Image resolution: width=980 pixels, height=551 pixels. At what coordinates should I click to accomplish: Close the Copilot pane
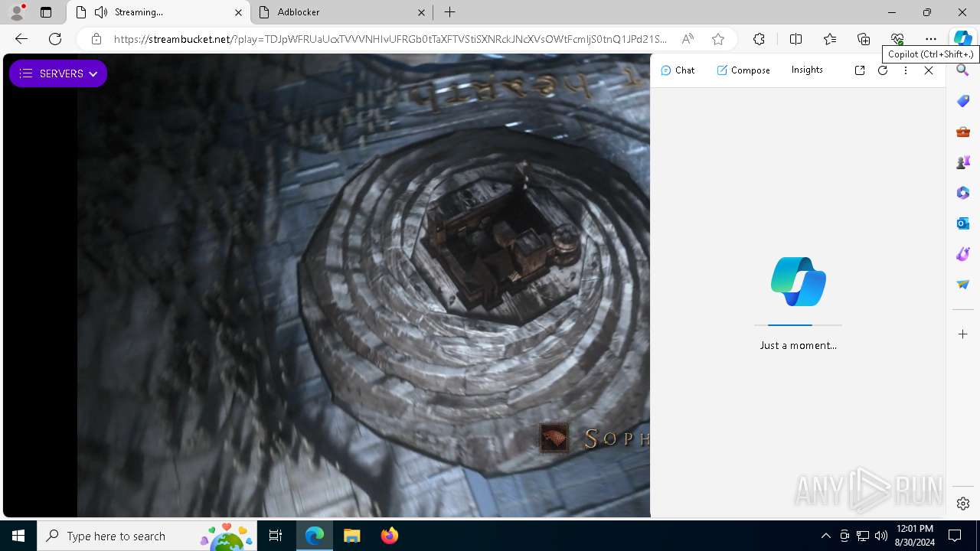(x=929, y=70)
